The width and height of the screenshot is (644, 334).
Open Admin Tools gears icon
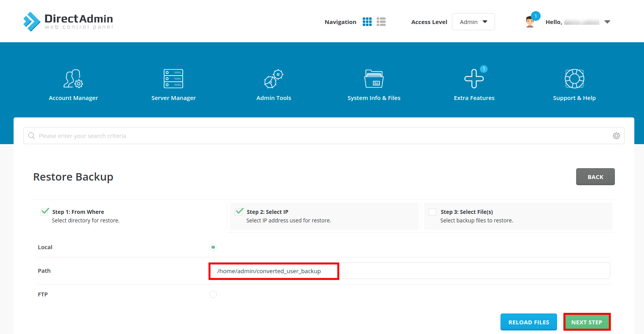(274, 79)
